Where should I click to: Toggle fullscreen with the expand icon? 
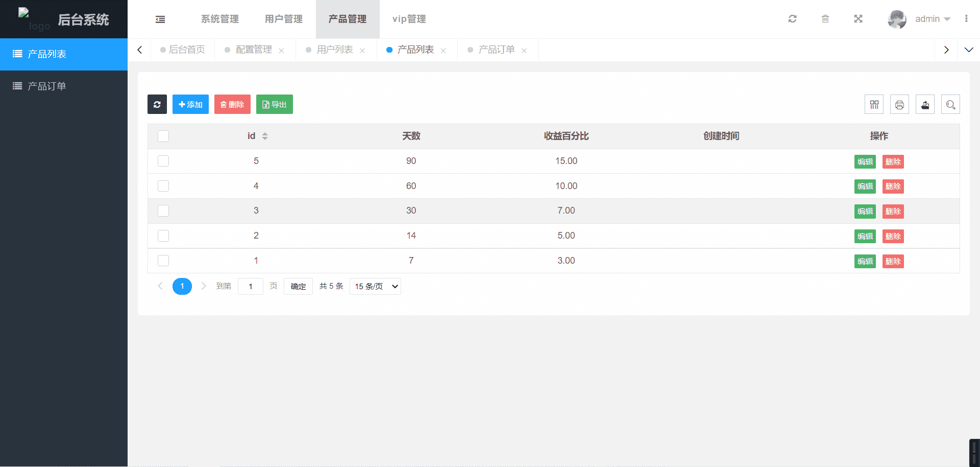coord(858,19)
